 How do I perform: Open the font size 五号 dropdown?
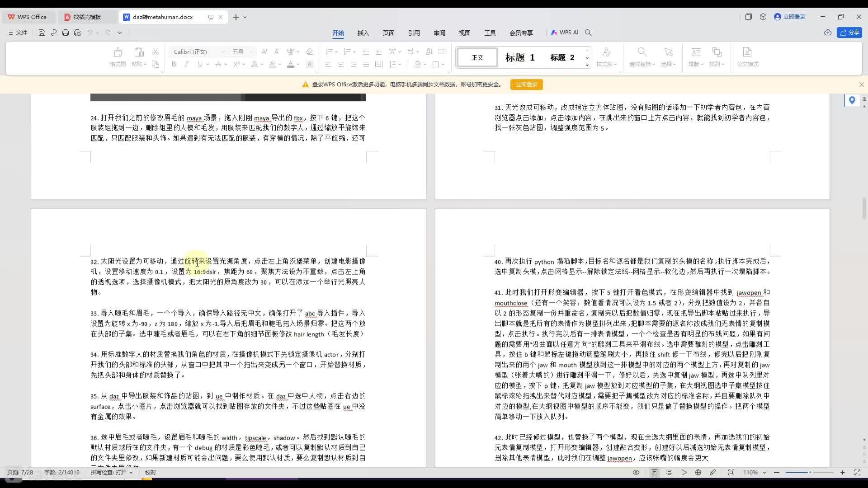[x=252, y=52]
